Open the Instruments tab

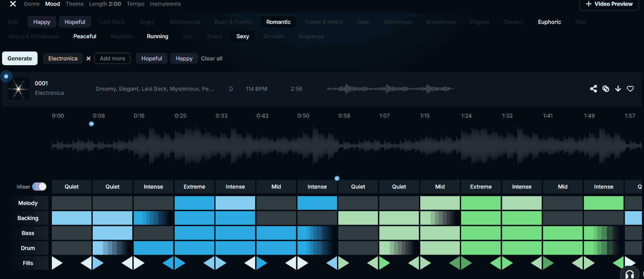click(165, 4)
